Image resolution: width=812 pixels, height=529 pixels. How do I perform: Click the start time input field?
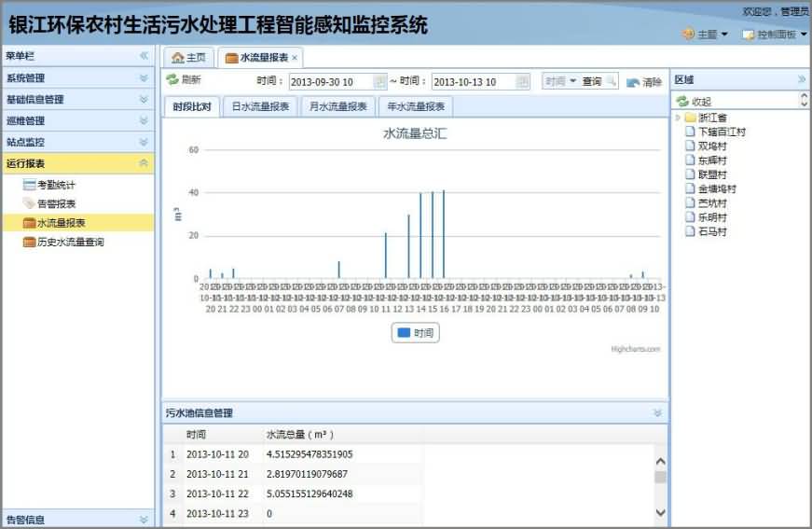[331, 82]
